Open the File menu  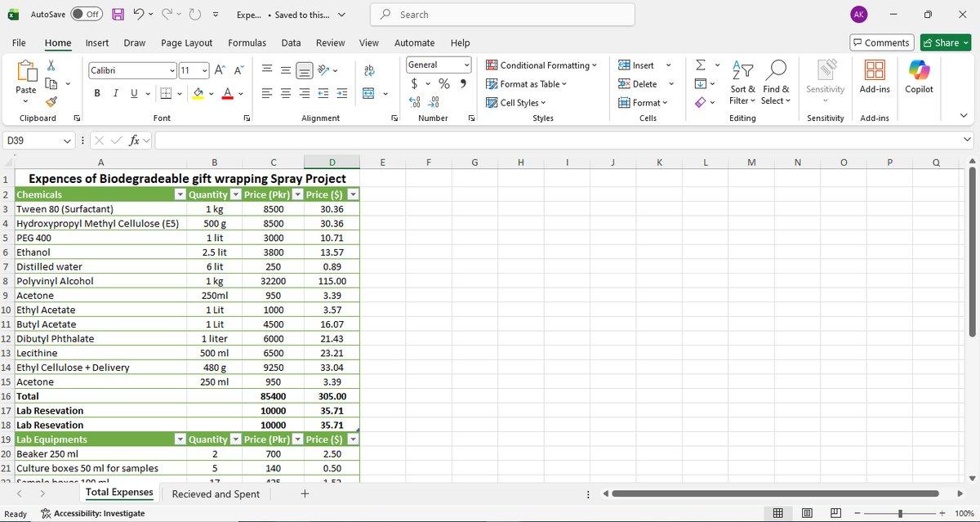click(19, 42)
